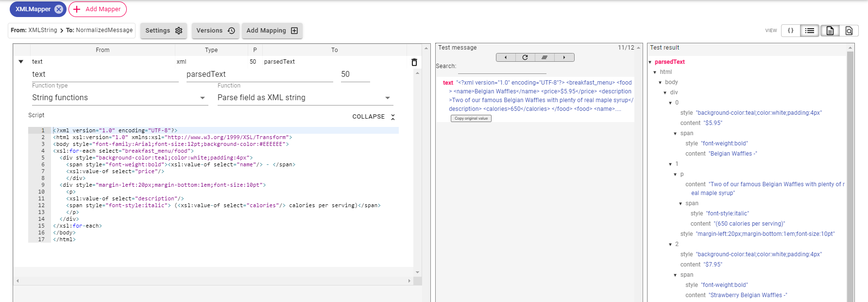The image size is (868, 302).
Task: Switch to JSON braces view
Action: pos(791,31)
